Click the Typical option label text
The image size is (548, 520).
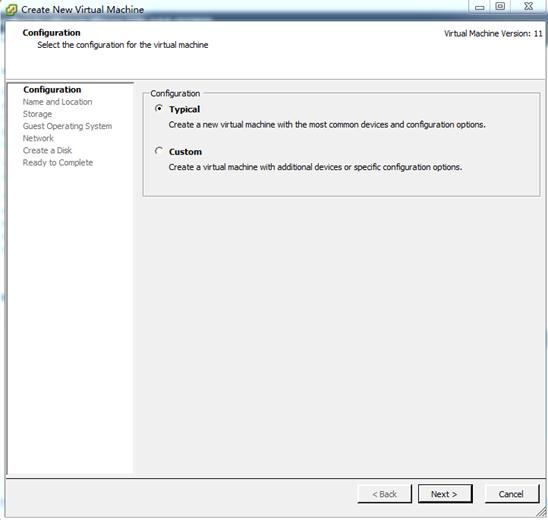point(185,109)
